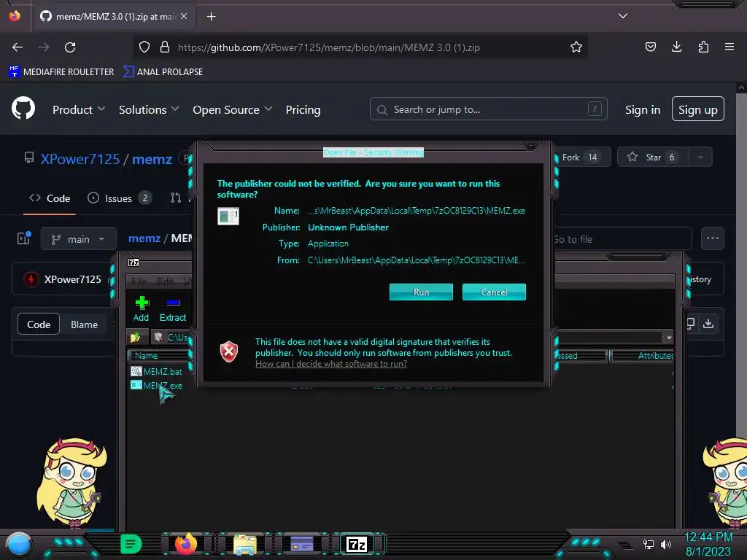747x560 pixels.
Task: Click the 7-Zip Extract button
Action: pos(172,309)
